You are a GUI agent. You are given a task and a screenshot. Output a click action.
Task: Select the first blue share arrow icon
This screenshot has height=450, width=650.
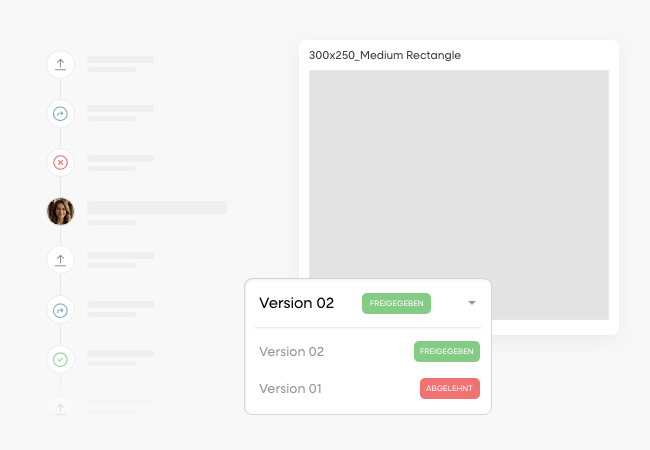coord(61,114)
